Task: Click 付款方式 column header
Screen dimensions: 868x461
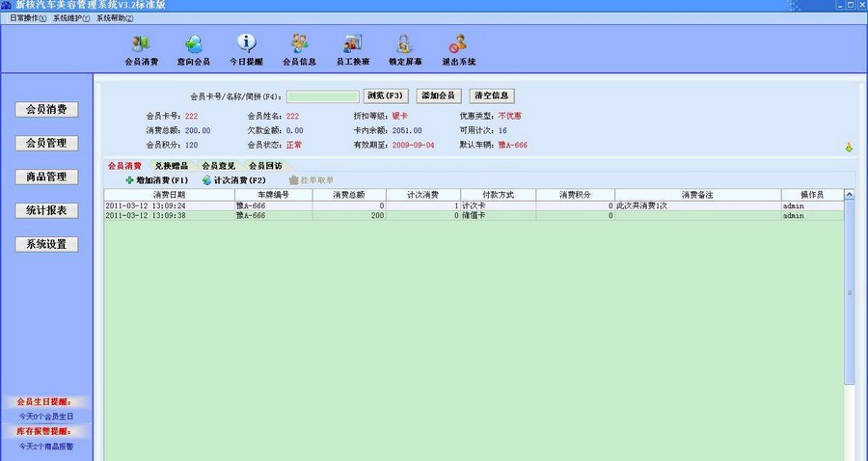Action: point(499,195)
